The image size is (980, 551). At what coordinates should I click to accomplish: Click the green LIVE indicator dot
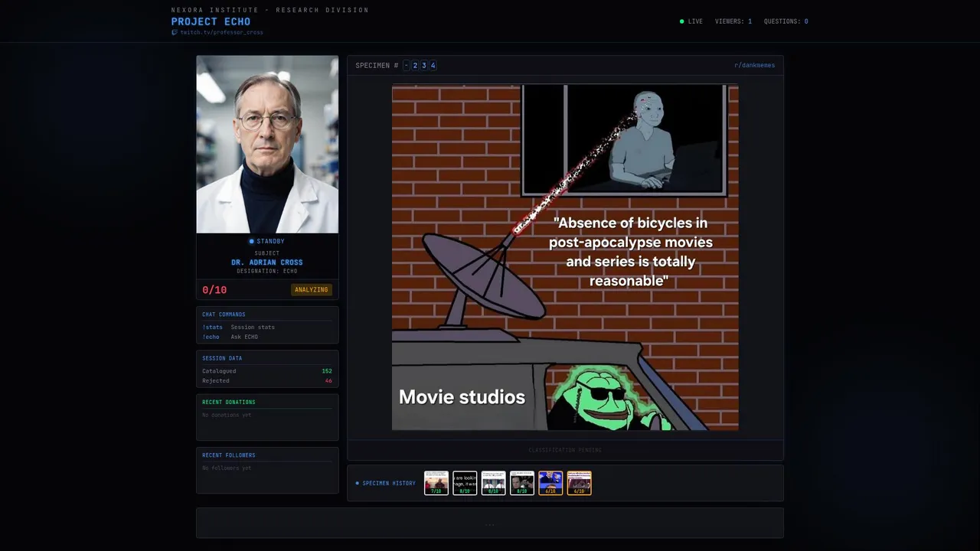click(682, 21)
